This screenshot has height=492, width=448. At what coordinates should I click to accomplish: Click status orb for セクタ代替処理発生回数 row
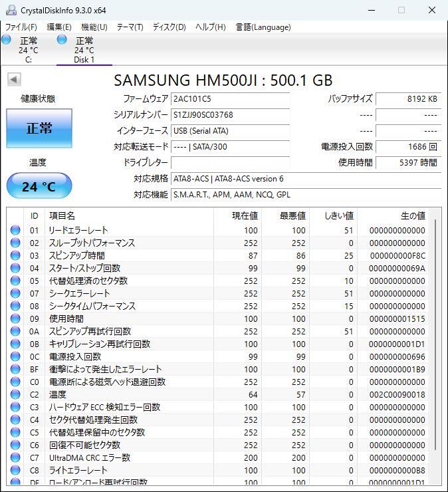(x=15, y=420)
